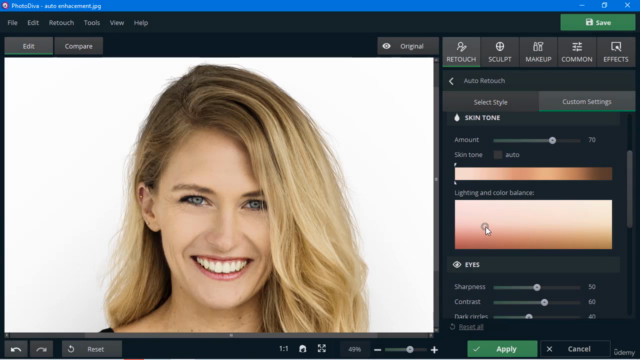Click the Sharpness value 50
This screenshot has width=640, height=360.
coord(592,287)
